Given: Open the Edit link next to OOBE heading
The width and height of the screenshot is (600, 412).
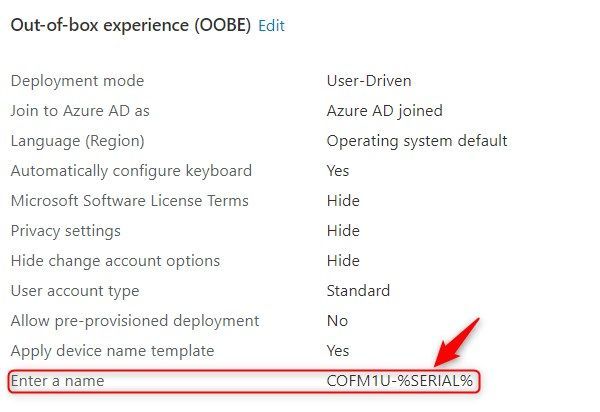Looking at the screenshot, I should pyautogui.click(x=271, y=26).
